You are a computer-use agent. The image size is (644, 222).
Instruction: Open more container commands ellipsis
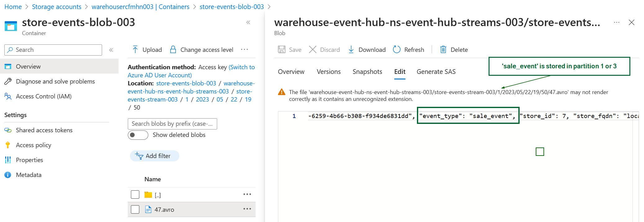[244, 50]
